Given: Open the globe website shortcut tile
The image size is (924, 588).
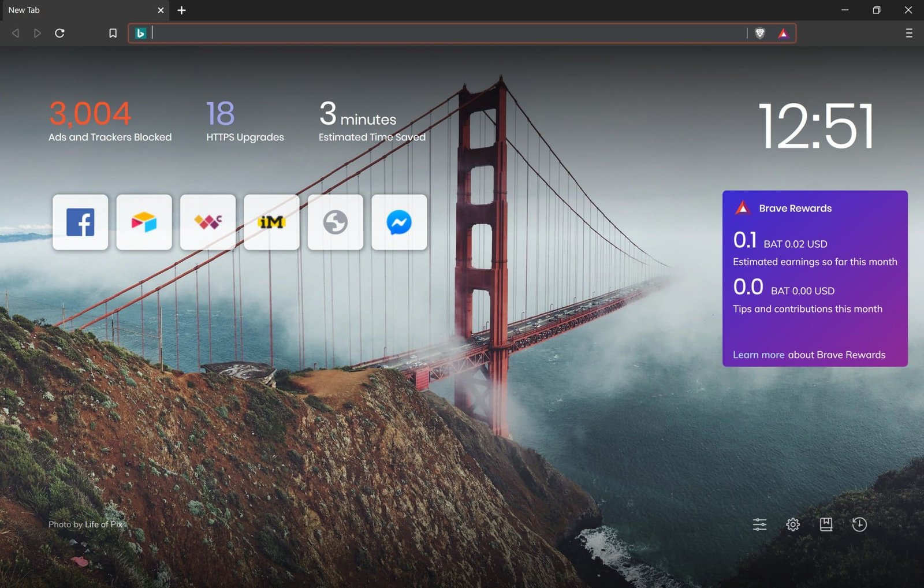Looking at the screenshot, I should [335, 222].
